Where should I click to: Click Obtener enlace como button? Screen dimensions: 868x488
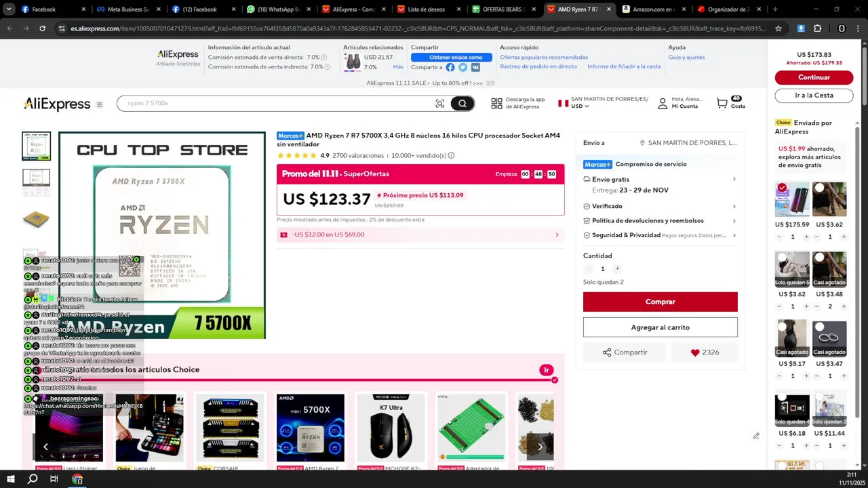[452, 58]
